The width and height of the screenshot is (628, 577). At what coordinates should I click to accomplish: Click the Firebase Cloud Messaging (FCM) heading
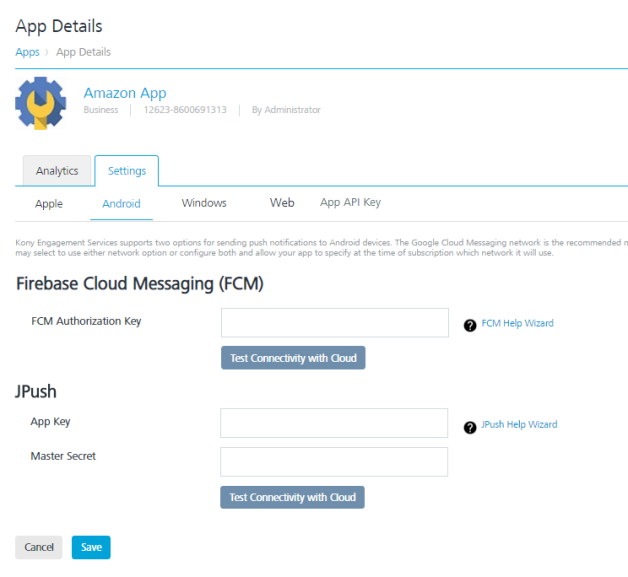point(139,283)
